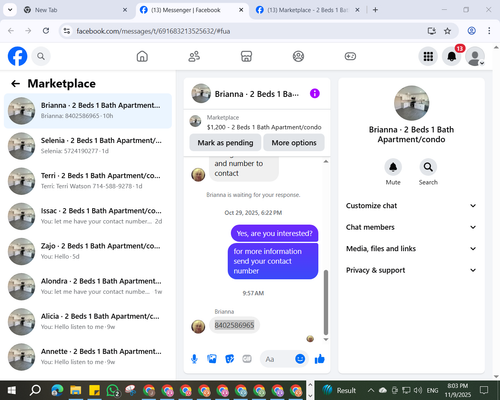Open the Chrome profile icon
The width and height of the screenshot is (500, 400).
coord(471,31)
